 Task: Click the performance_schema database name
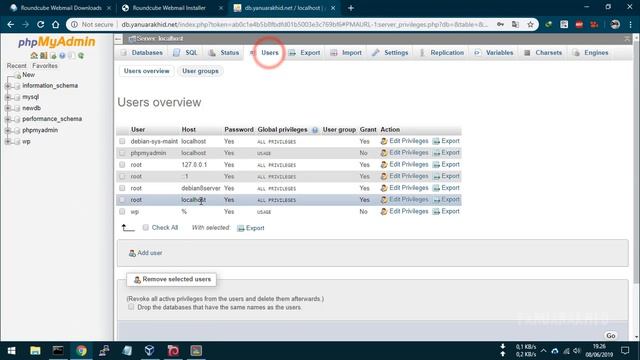pyautogui.click(x=52, y=119)
